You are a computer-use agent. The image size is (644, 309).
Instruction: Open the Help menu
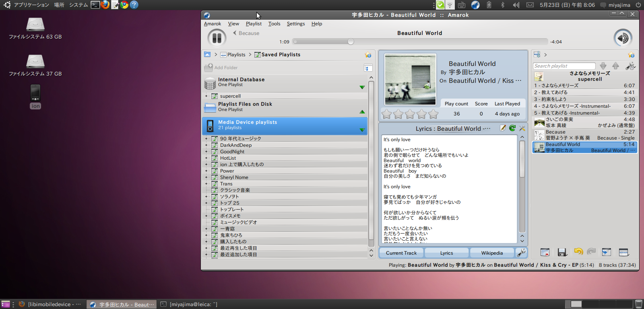tap(317, 24)
